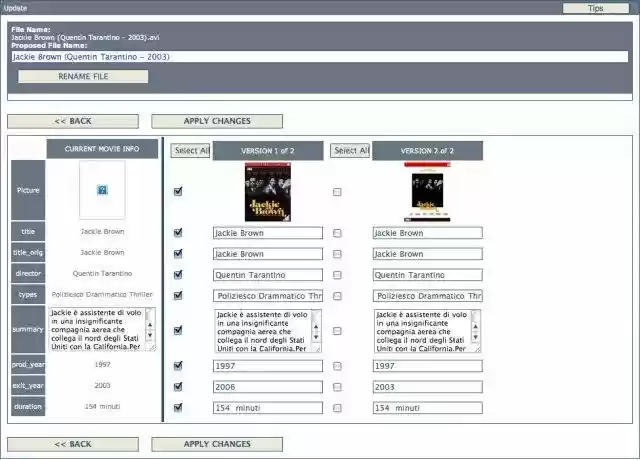Viewport: 640px width, 460px height.
Task: Edit the Version 1 types field
Action: click(x=268, y=296)
